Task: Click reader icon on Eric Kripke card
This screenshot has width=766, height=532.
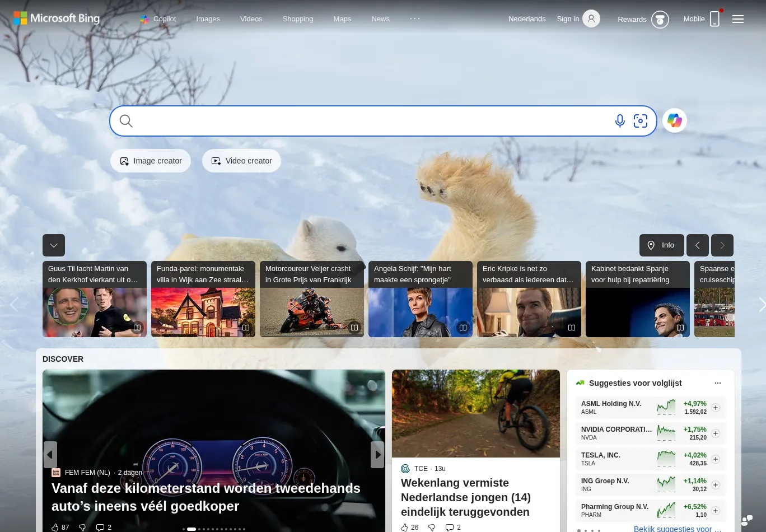Action: 572,328
